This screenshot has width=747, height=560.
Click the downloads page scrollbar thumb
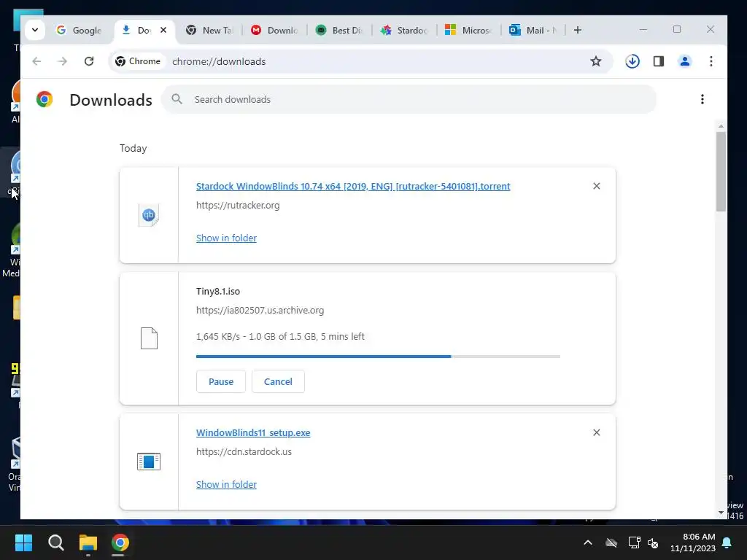[x=721, y=171]
